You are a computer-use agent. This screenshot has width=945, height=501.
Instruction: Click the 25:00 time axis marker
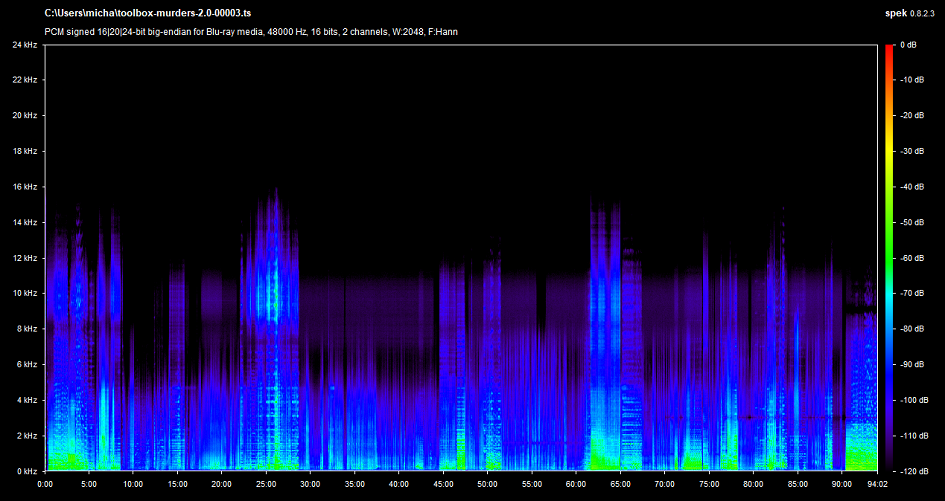click(266, 484)
